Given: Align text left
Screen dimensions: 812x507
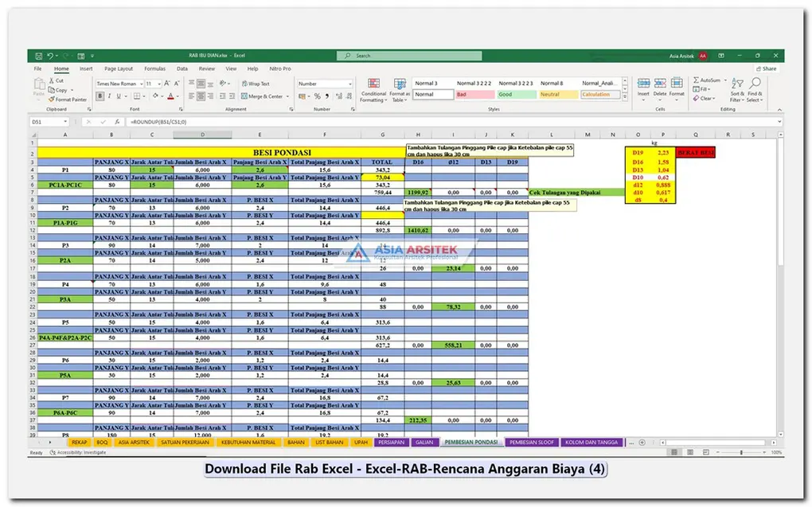Looking at the screenshot, I should [x=192, y=96].
